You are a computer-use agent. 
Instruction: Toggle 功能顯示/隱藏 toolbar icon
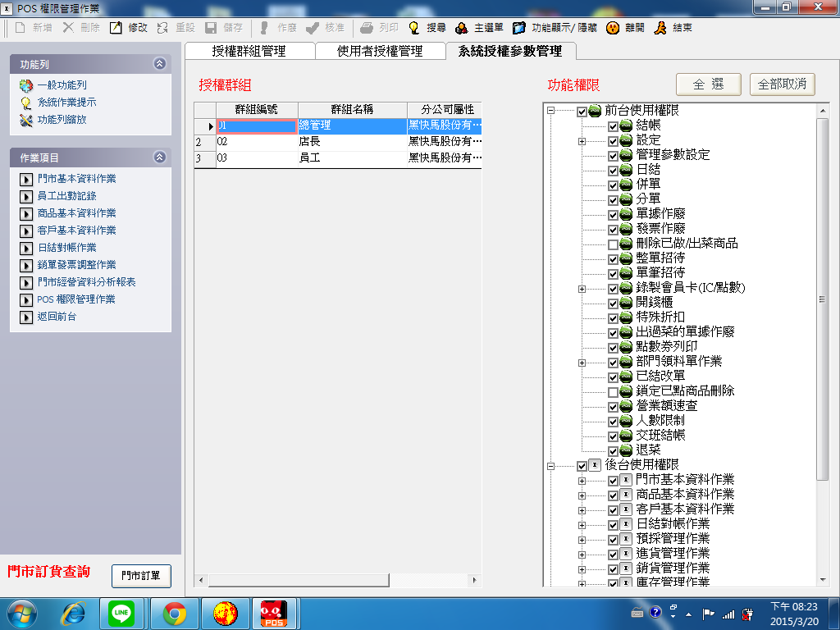click(x=519, y=27)
